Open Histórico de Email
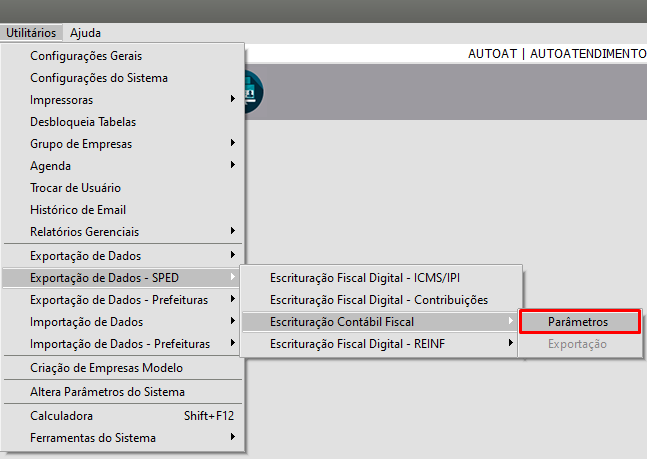 [x=78, y=210]
